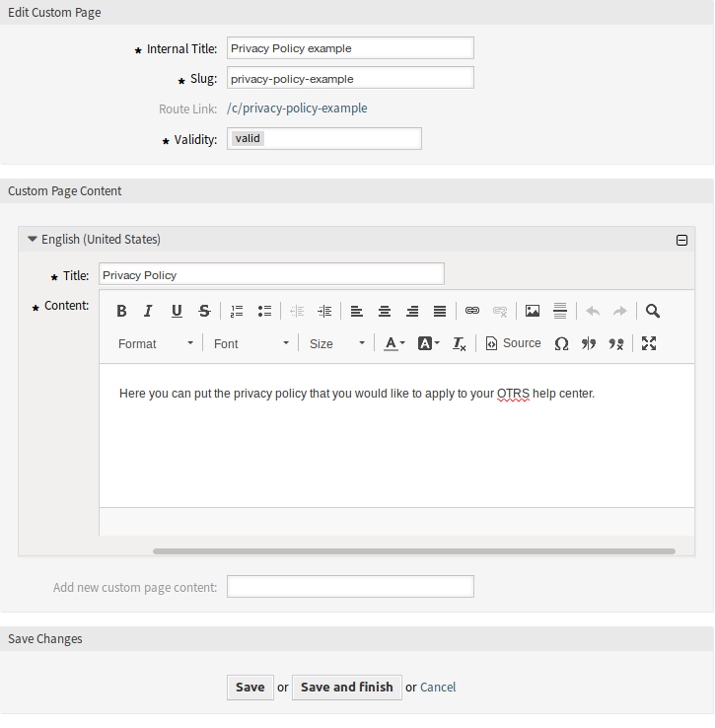Justify the text
This screenshot has height=728, width=715.
coord(440,311)
